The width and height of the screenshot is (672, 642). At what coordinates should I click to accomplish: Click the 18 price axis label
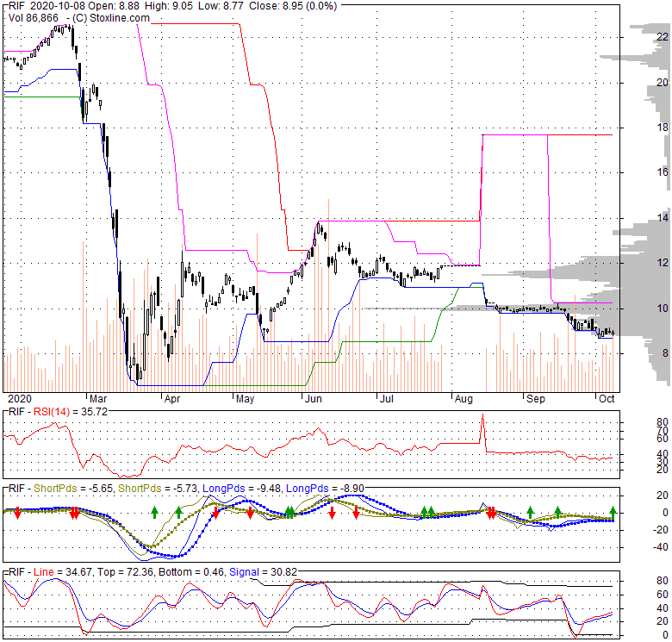pyautogui.click(x=663, y=128)
